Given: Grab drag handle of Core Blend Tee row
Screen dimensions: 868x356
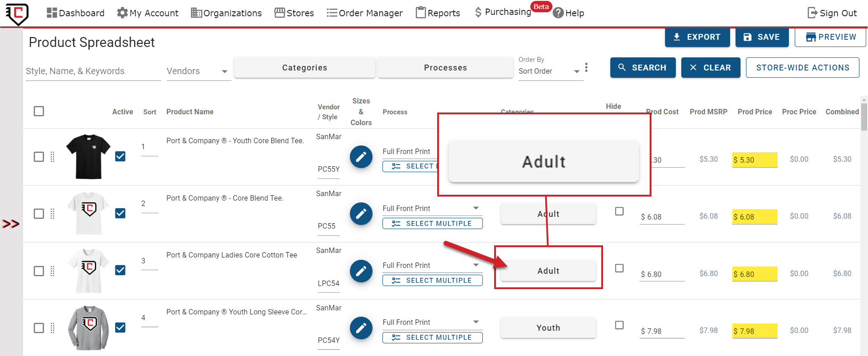Looking at the screenshot, I should [x=52, y=214].
